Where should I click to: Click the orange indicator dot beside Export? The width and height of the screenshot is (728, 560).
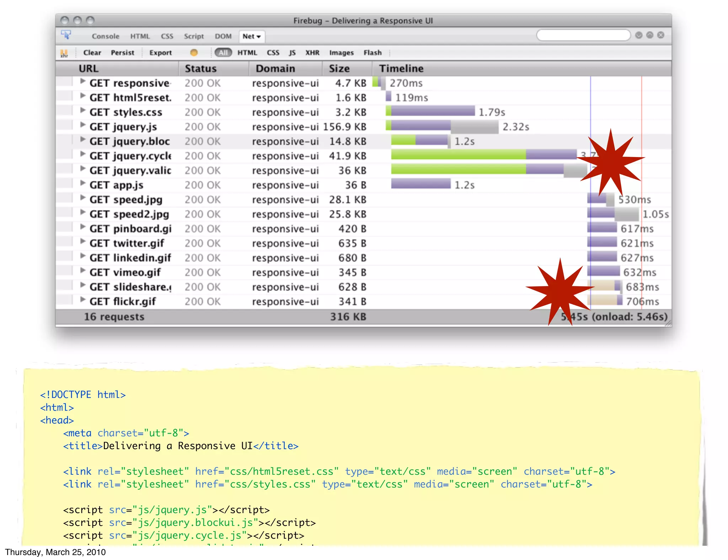click(194, 53)
